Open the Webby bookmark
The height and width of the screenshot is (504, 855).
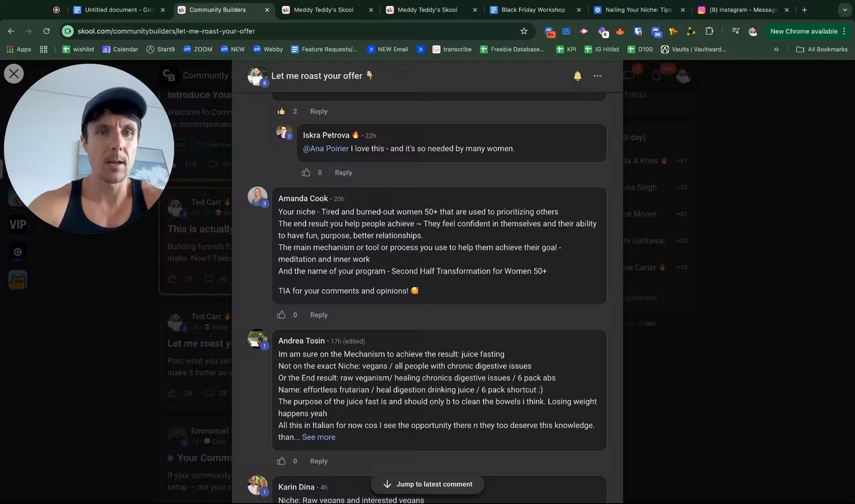click(267, 49)
